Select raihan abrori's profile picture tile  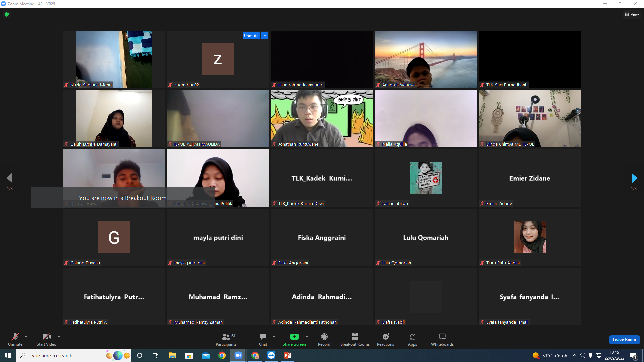pos(426,178)
